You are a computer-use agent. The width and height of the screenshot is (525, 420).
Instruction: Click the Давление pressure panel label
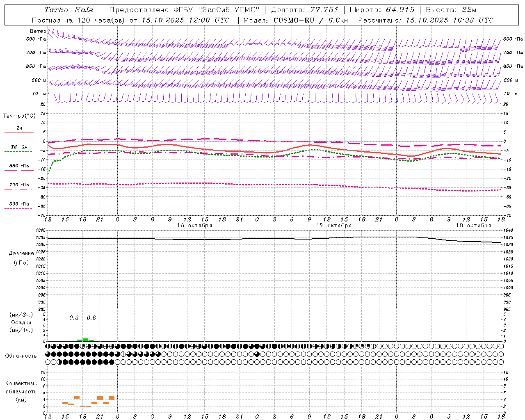pos(21,253)
